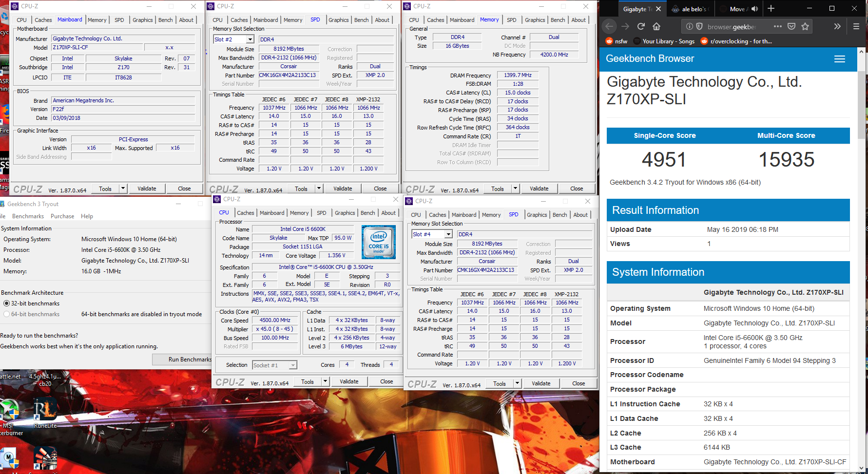
Task: Open the Firefox home page
Action: click(656, 26)
